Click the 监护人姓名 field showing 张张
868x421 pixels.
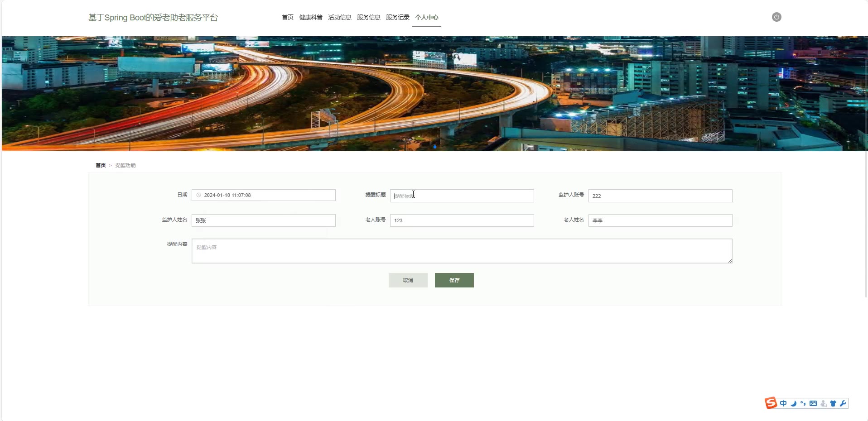tap(264, 220)
